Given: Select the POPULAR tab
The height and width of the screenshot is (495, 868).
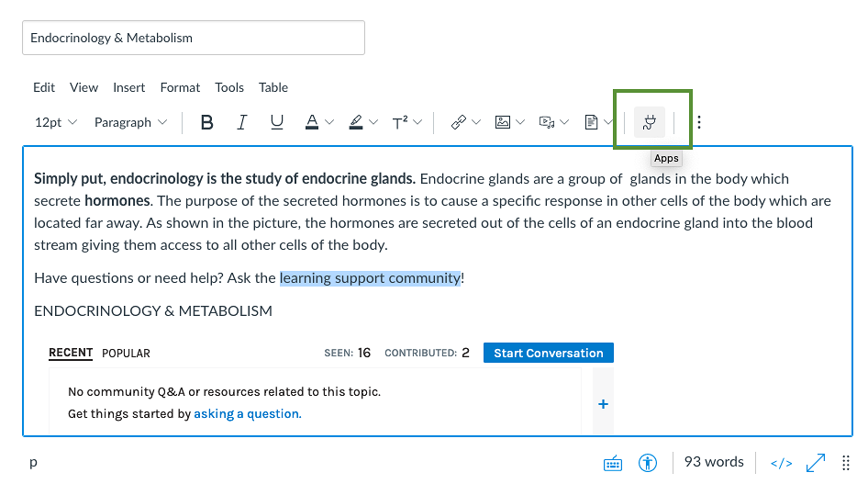Looking at the screenshot, I should pos(126,353).
